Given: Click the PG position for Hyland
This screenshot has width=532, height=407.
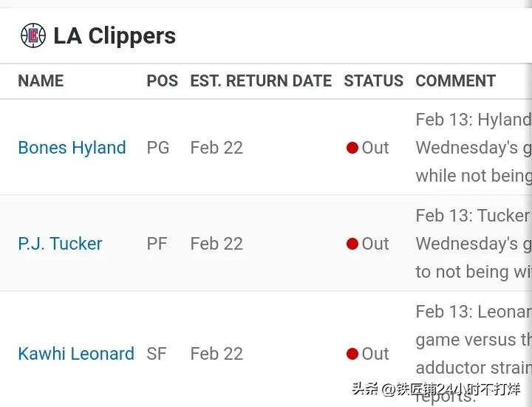Looking at the screenshot, I should (x=158, y=148).
